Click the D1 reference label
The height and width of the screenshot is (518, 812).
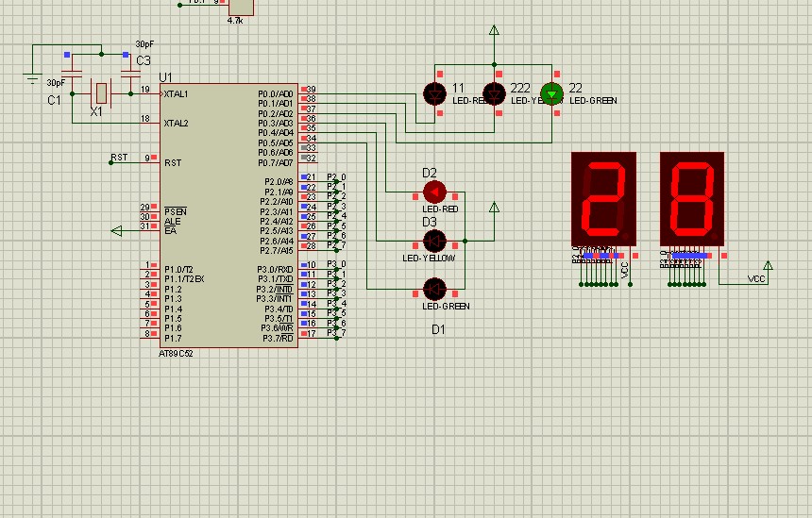pos(438,329)
